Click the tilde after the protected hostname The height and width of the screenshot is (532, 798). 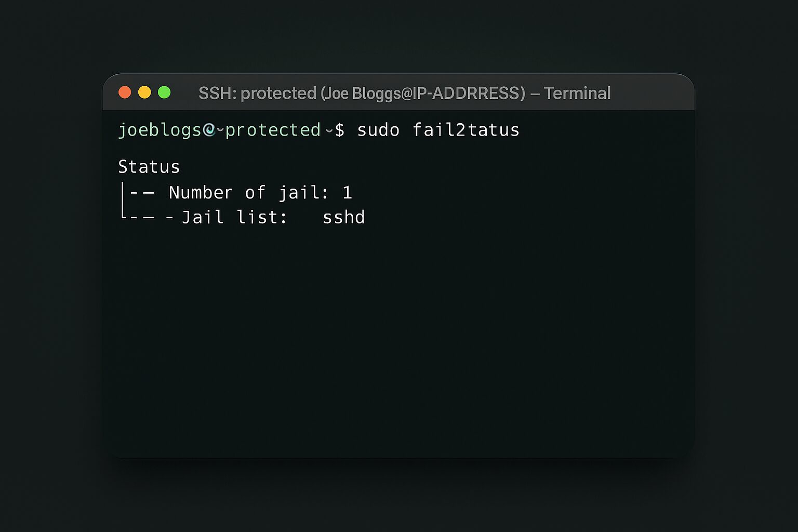pyautogui.click(x=328, y=131)
